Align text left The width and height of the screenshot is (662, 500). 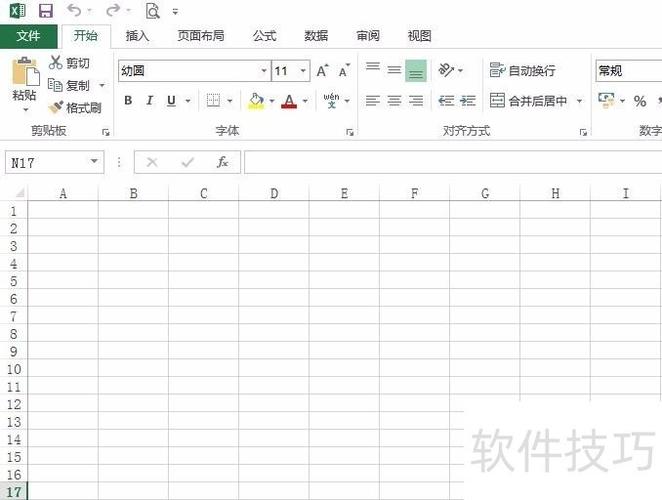point(373,101)
